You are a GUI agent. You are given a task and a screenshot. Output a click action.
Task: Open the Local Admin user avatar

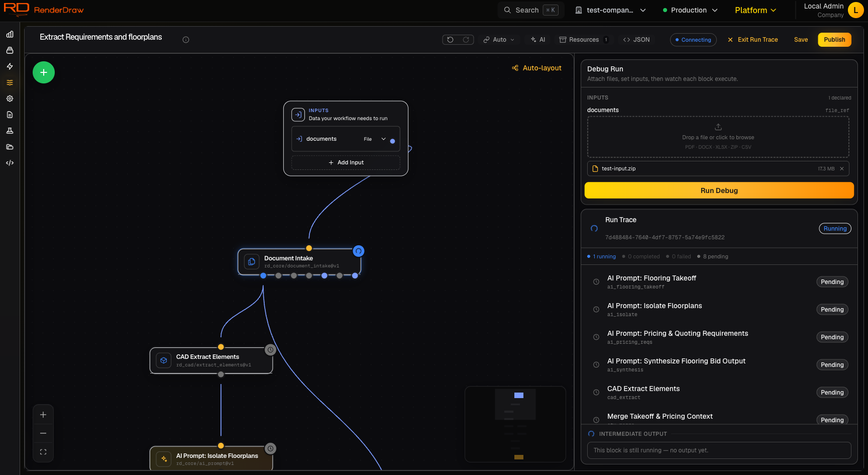855,10
